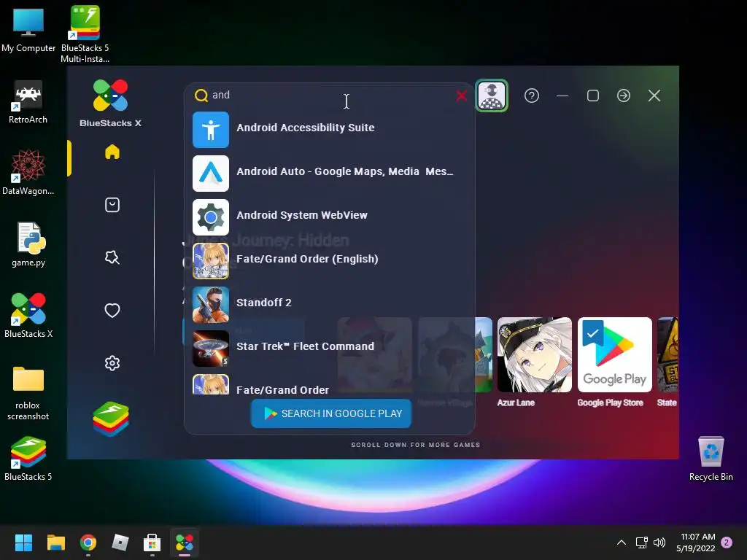Open the search-star discover sidebar icon

pos(112,257)
